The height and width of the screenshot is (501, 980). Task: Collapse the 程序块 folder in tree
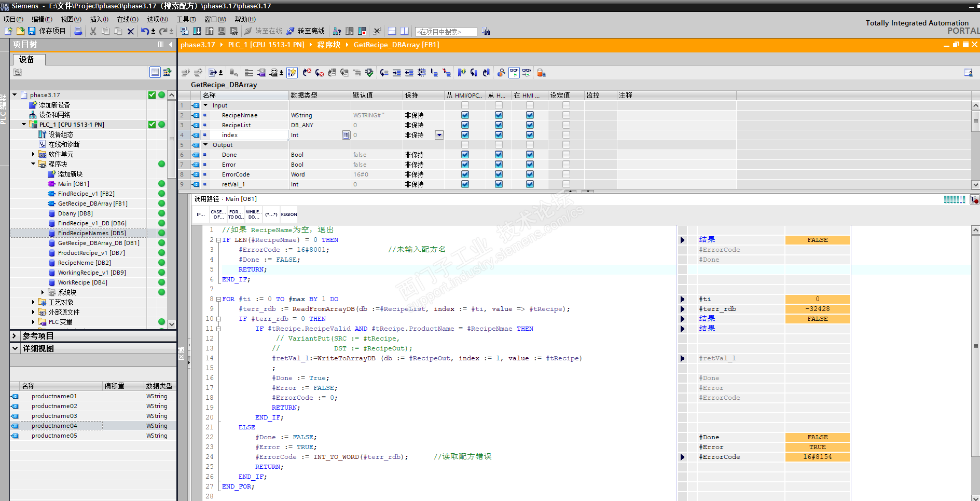click(33, 164)
